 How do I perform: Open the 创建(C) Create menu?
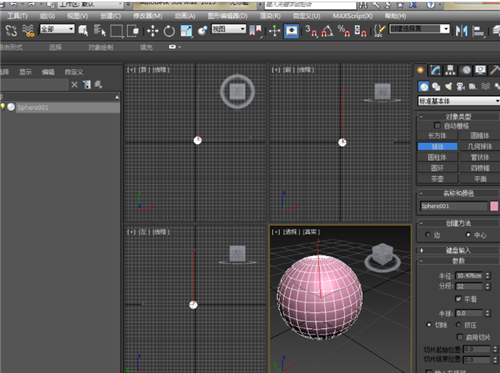tap(111, 16)
